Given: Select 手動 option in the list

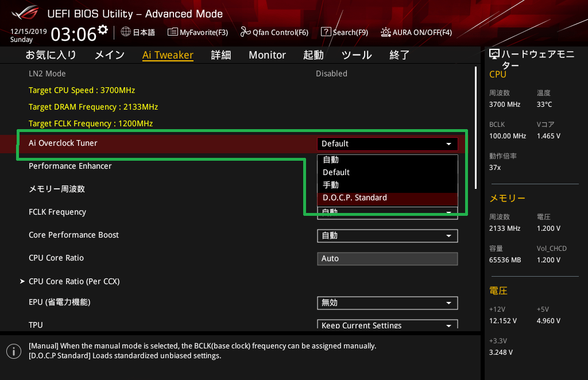Looking at the screenshot, I should pos(388,185).
